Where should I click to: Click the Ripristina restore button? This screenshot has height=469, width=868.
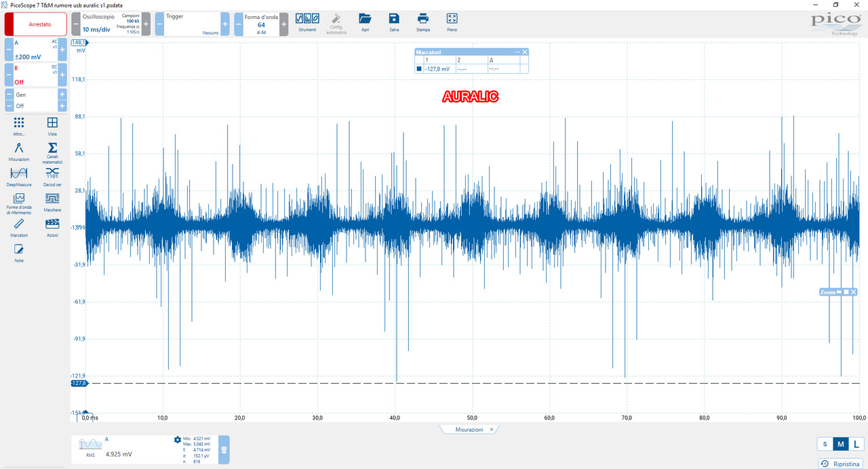tap(840, 464)
